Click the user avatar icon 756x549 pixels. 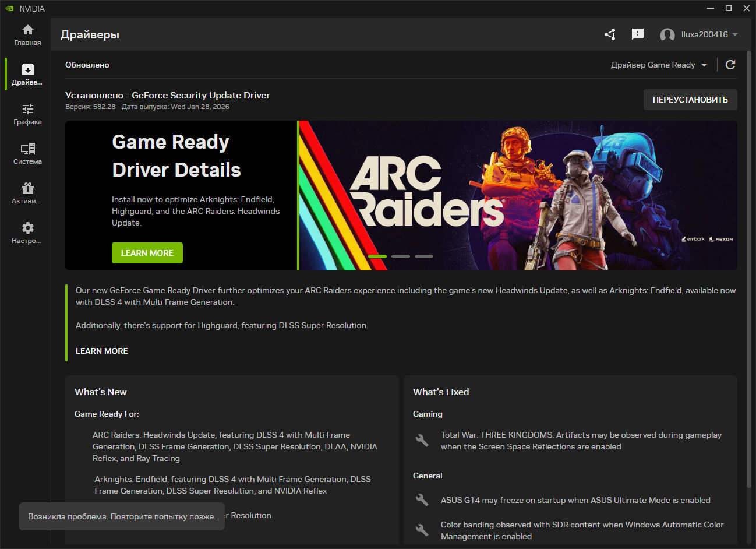[x=667, y=35]
